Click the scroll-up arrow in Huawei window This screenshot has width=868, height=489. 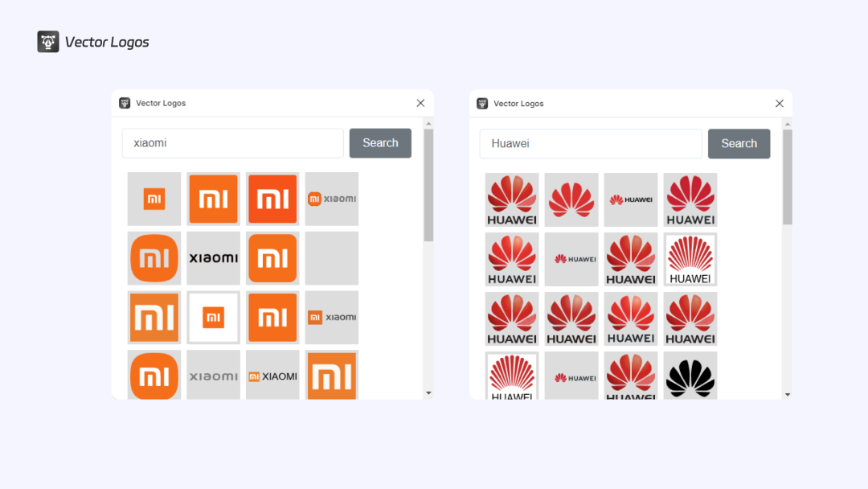coord(787,125)
